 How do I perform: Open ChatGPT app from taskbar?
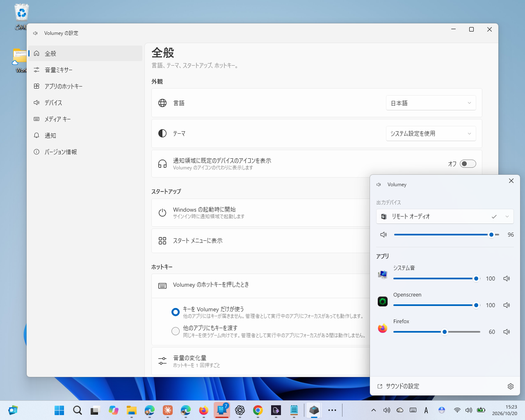point(240,410)
